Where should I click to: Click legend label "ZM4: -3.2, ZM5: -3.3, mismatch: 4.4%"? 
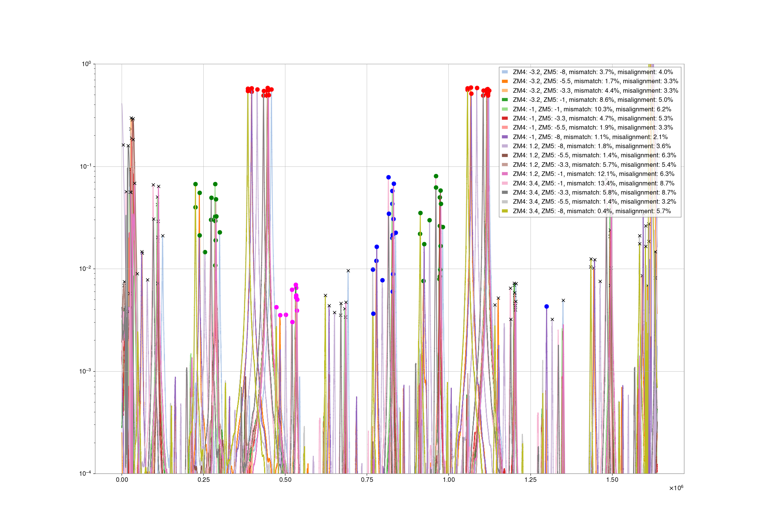click(565, 90)
